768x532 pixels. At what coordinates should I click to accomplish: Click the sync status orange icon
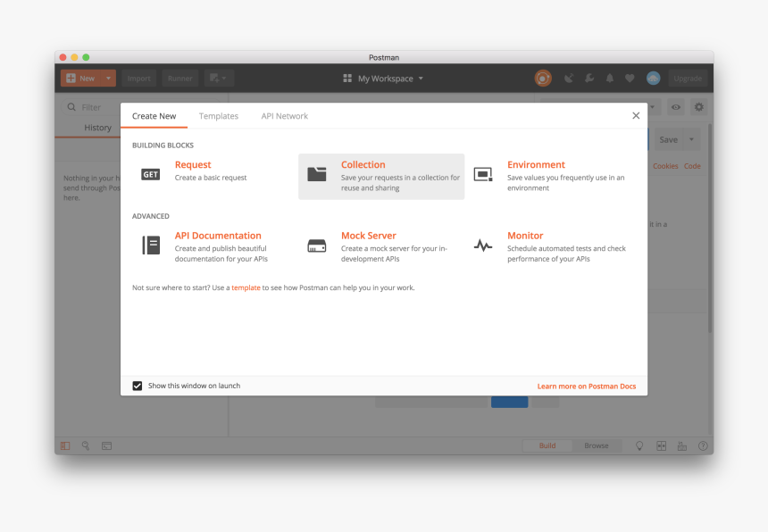point(543,79)
